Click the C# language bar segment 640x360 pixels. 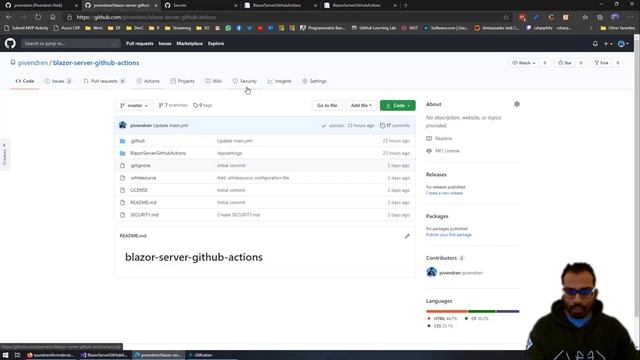(482, 311)
